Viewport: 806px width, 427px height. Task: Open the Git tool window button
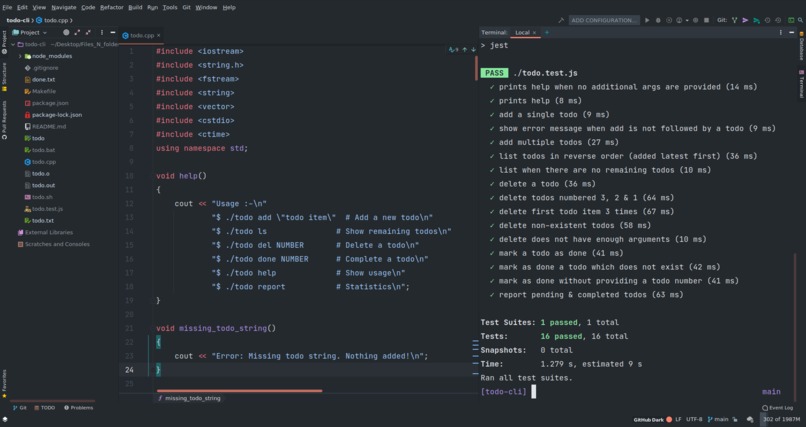(20, 407)
